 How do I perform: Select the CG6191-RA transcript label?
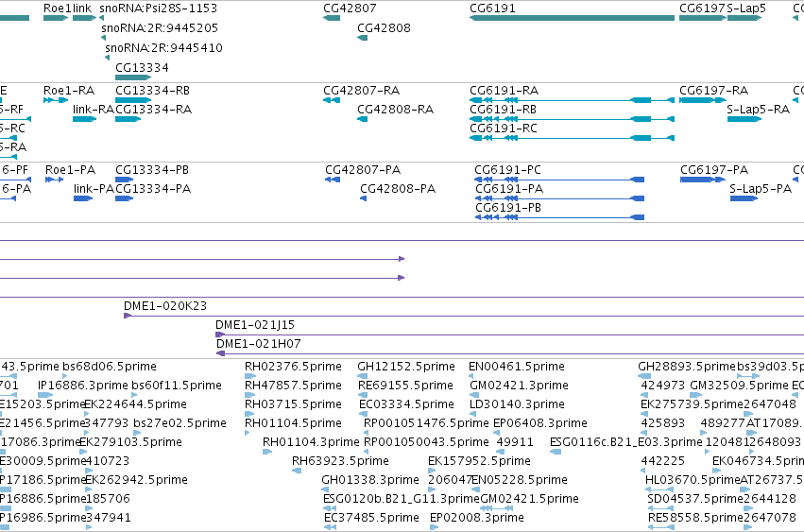tap(505, 91)
